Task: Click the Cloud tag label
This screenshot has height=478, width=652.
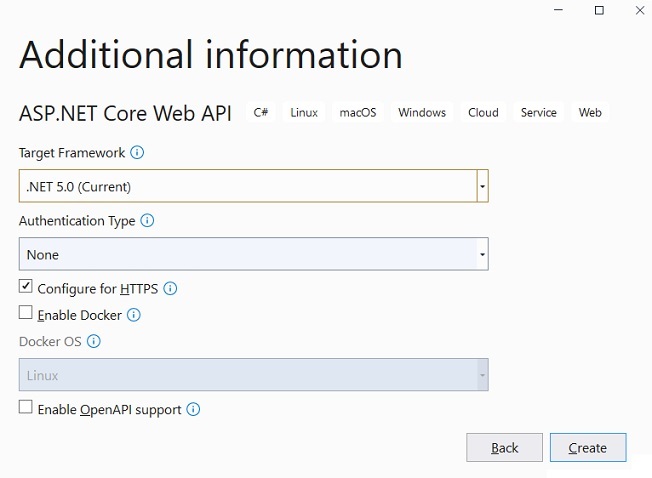Action: [483, 112]
